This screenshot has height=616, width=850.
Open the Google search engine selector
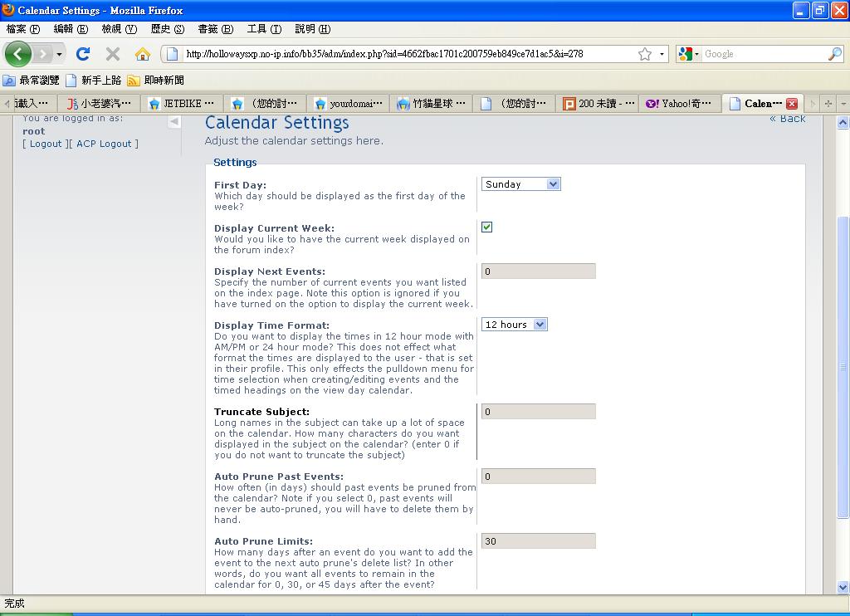coord(688,54)
